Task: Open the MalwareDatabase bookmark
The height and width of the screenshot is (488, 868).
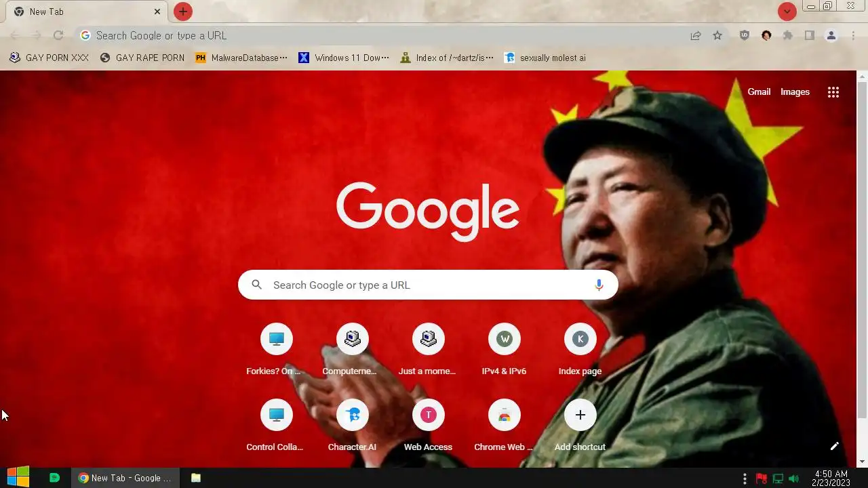Action: click(241, 58)
